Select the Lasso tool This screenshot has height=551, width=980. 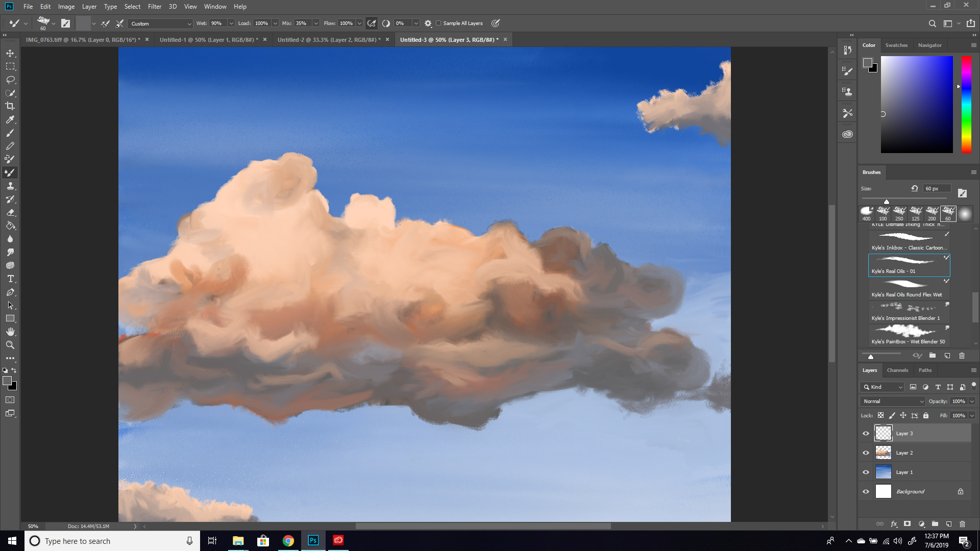pos(10,80)
